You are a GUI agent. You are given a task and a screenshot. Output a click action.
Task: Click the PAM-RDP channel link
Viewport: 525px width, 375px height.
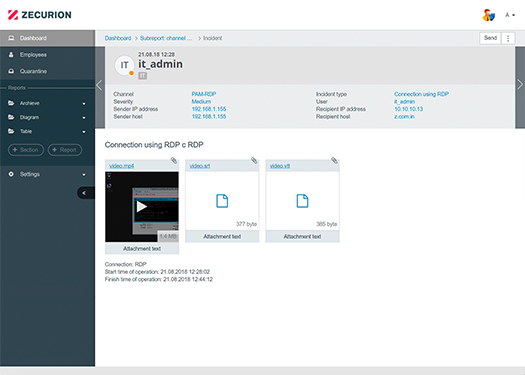pyautogui.click(x=204, y=94)
